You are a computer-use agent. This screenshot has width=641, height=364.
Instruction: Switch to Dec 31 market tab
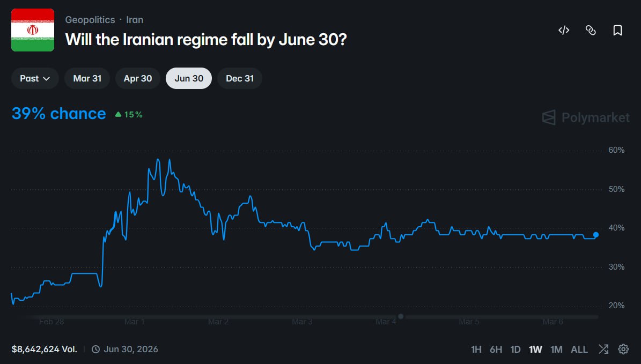240,78
